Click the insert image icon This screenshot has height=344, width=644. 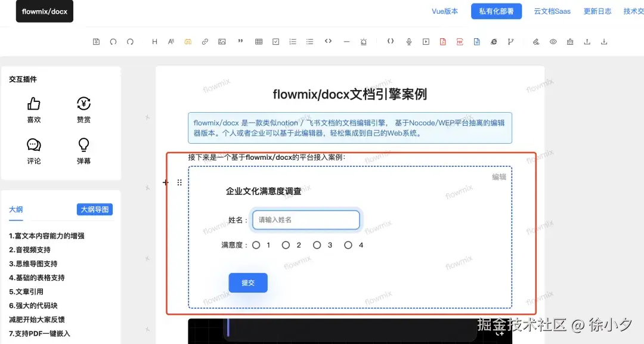pyautogui.click(x=222, y=41)
